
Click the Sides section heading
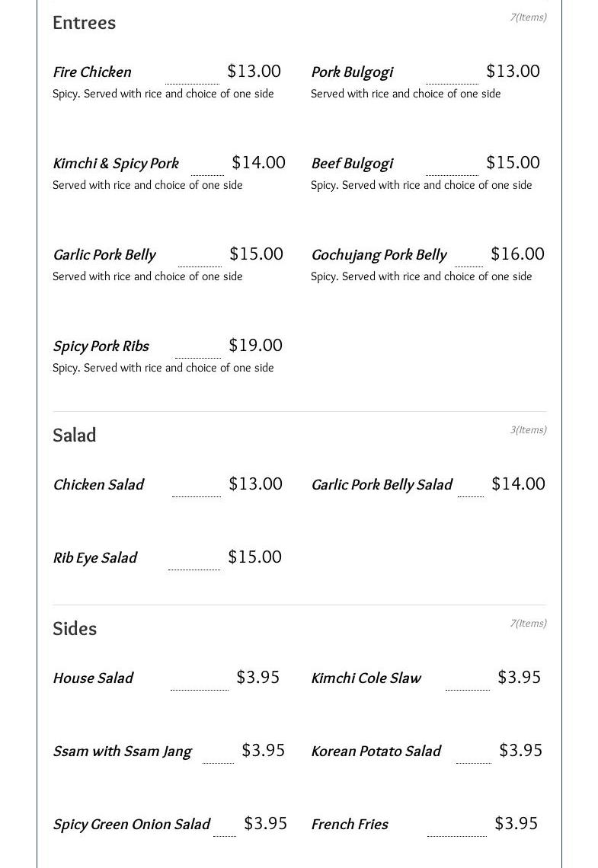click(x=75, y=629)
